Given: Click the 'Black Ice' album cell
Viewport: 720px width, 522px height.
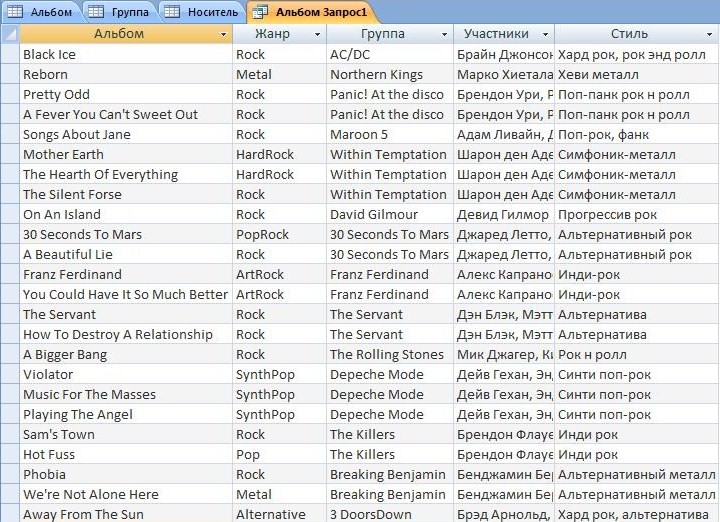Looking at the screenshot, I should [126, 54].
